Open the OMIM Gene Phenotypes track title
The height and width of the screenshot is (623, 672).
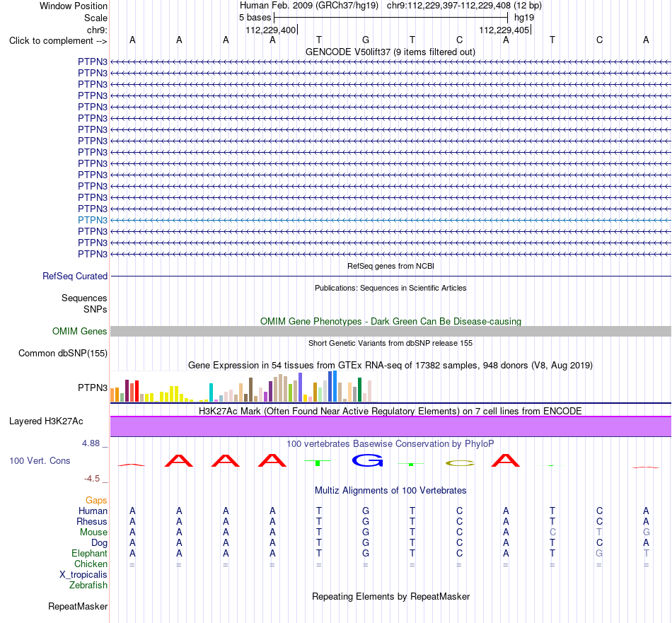tap(390, 321)
